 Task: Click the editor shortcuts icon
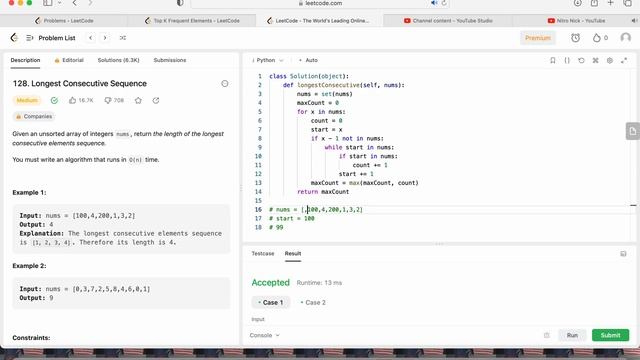pyautogui.click(x=596, y=60)
